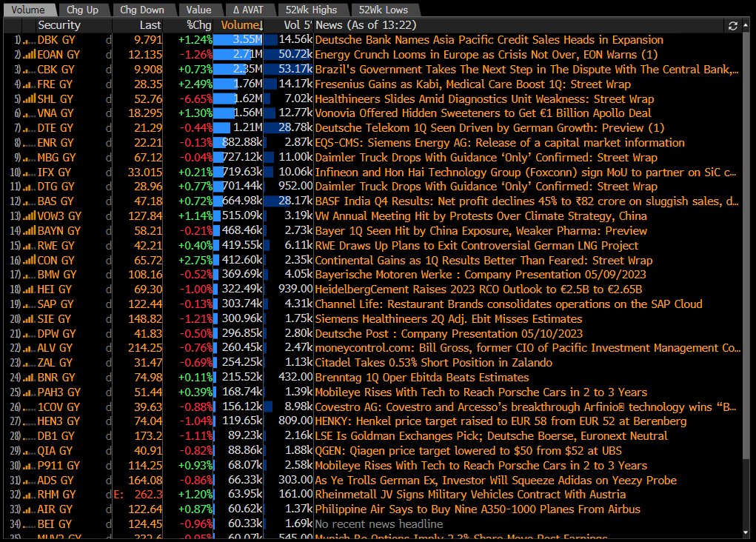Click the 'No recent news headline' text for BEI GY
This screenshot has height=542, width=756.
[379, 524]
